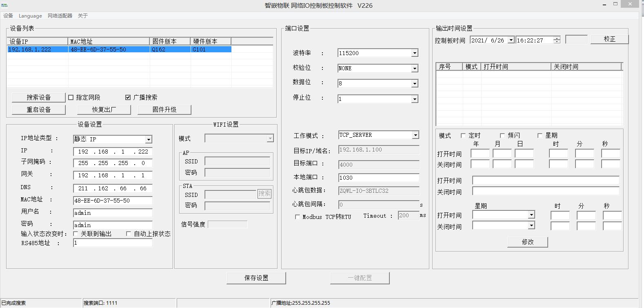Enable the 指定网段 checkbox
Image resolution: width=644 pixels, height=308 pixels.
point(71,97)
